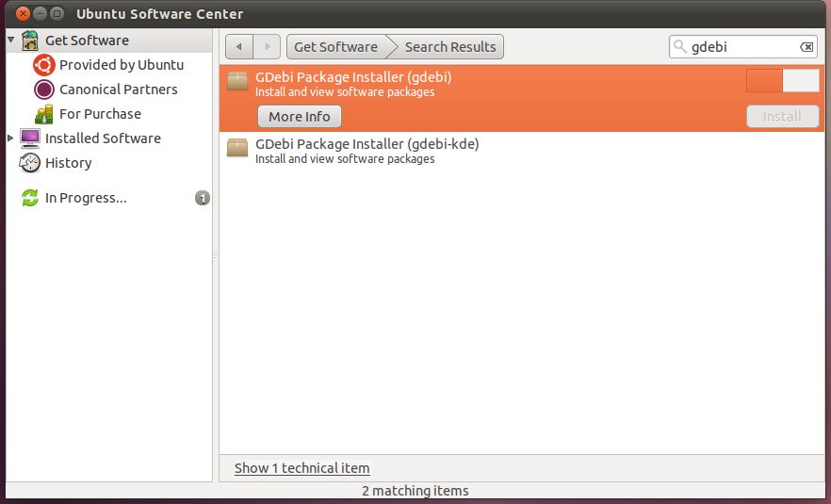Viewport: 831px width, 504px height.
Task: Open In Progress... in the sidebar
Action: pyautogui.click(x=86, y=198)
